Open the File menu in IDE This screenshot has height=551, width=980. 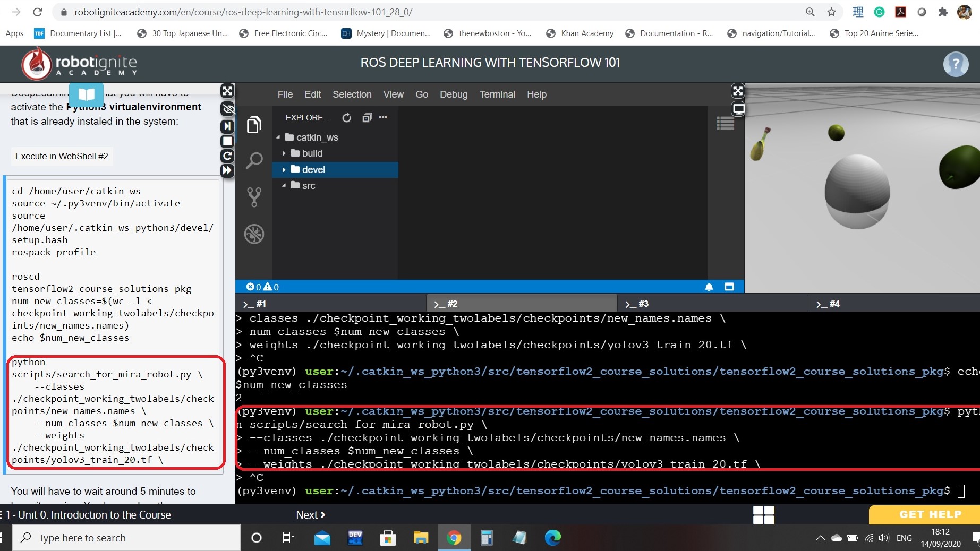point(285,94)
